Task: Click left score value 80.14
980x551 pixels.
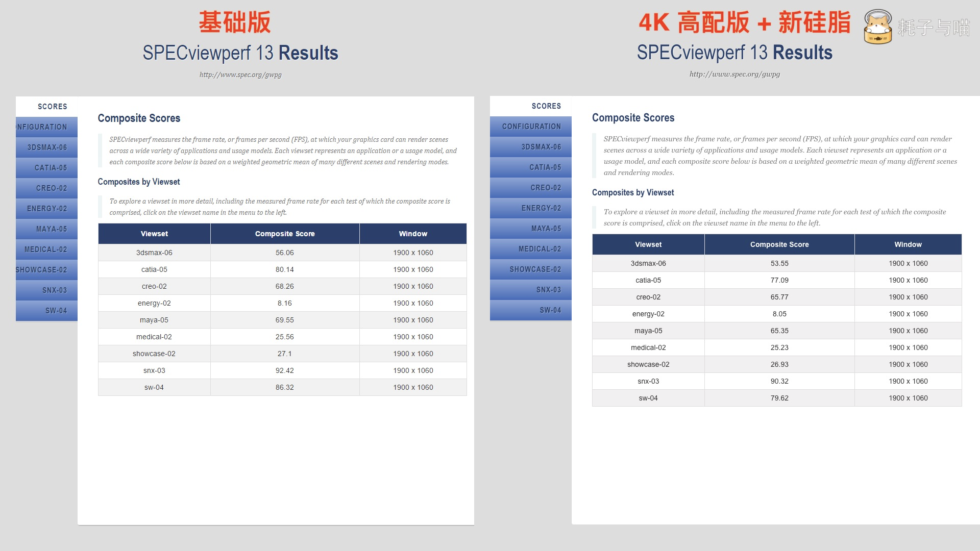Action: pyautogui.click(x=285, y=269)
